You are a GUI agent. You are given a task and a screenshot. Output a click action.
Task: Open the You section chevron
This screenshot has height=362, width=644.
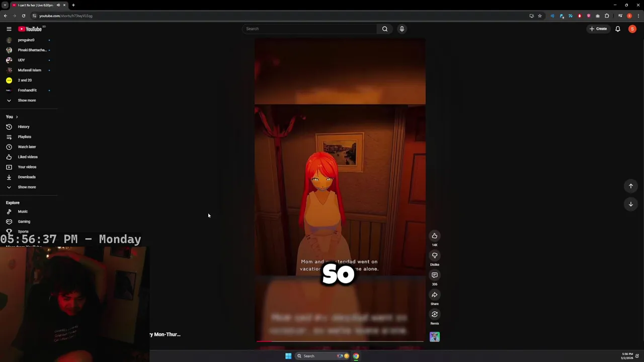tap(17, 117)
